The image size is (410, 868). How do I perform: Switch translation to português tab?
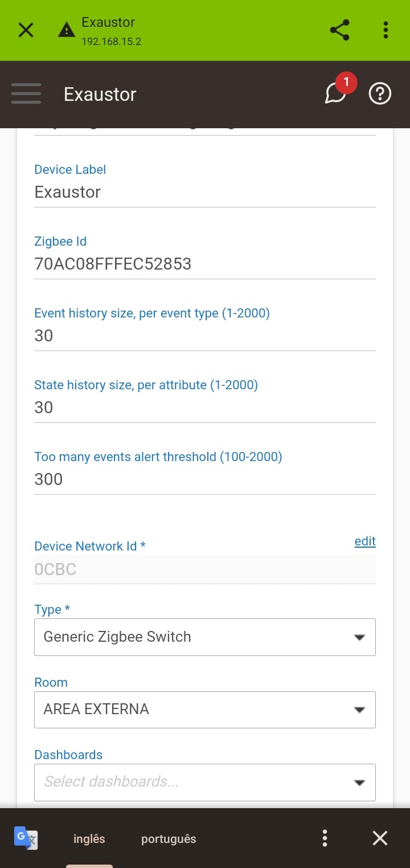click(169, 839)
